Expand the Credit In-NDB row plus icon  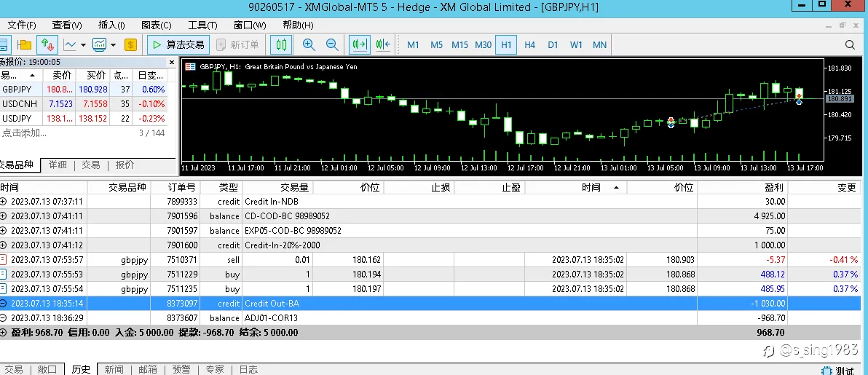(x=4, y=202)
